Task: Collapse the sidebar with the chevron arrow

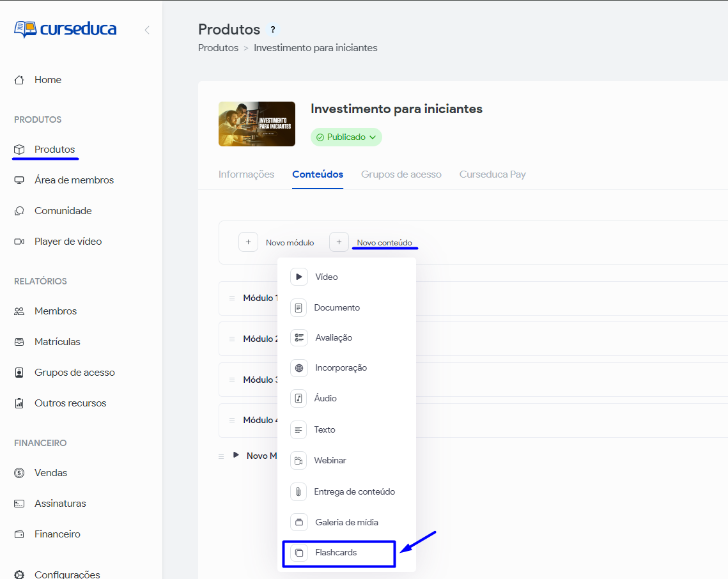Action: coord(147,29)
